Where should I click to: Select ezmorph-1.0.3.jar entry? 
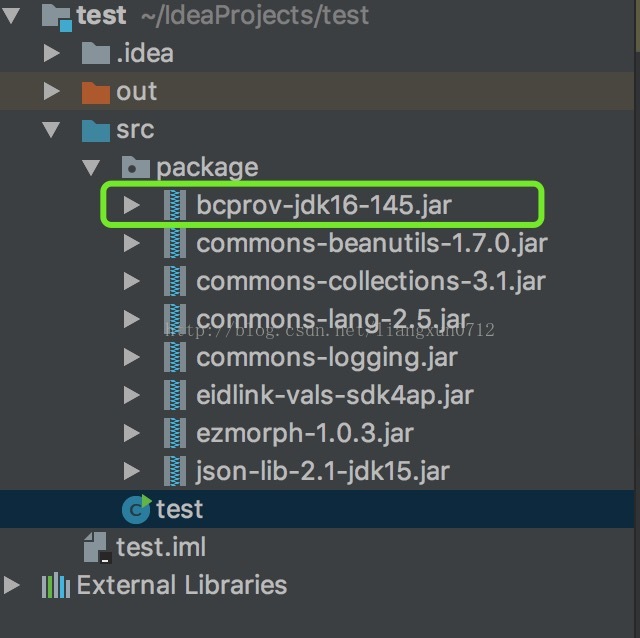coord(305,433)
